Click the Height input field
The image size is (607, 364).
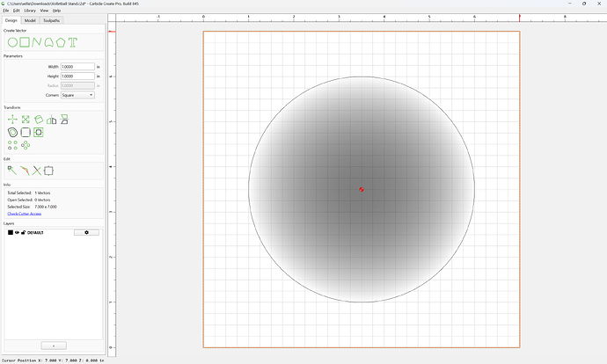77,76
